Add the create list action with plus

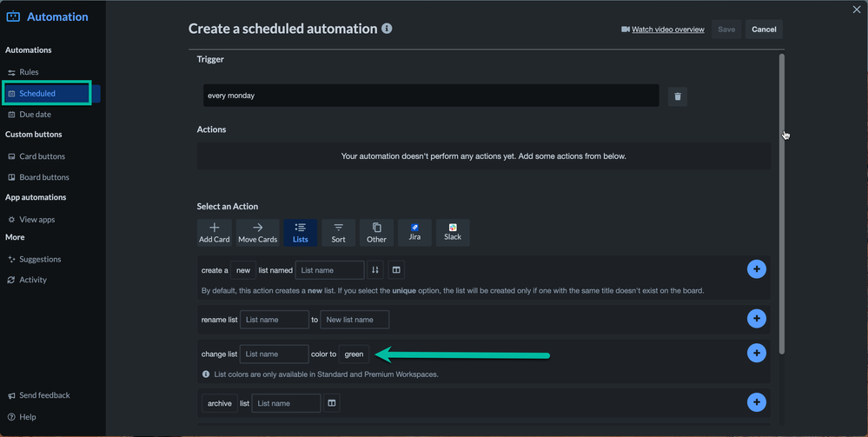pyautogui.click(x=756, y=269)
